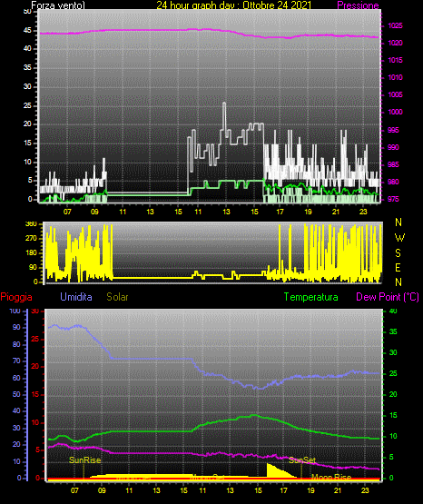Screen dimensions: 423x504
Task: Click the S compass direction label
Action: point(398,253)
